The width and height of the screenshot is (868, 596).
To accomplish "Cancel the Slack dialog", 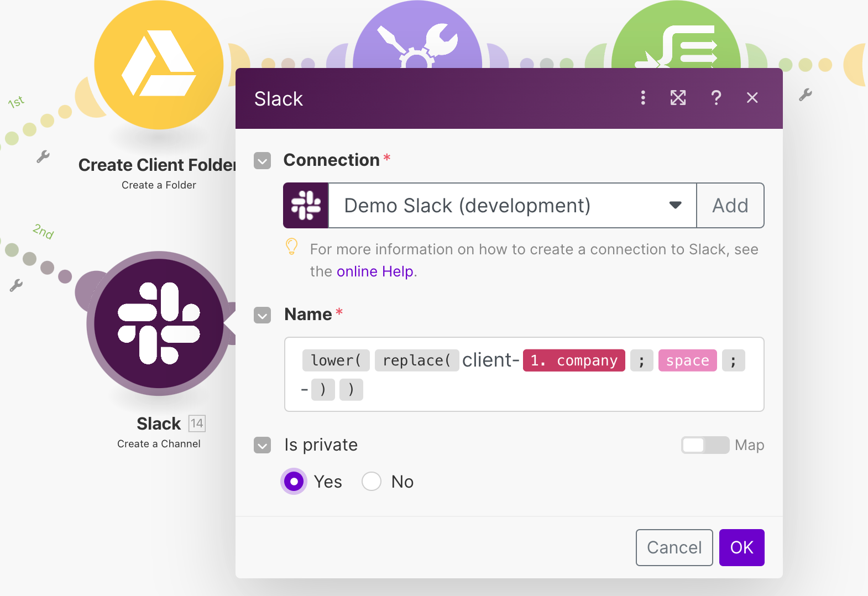I will coord(674,547).
